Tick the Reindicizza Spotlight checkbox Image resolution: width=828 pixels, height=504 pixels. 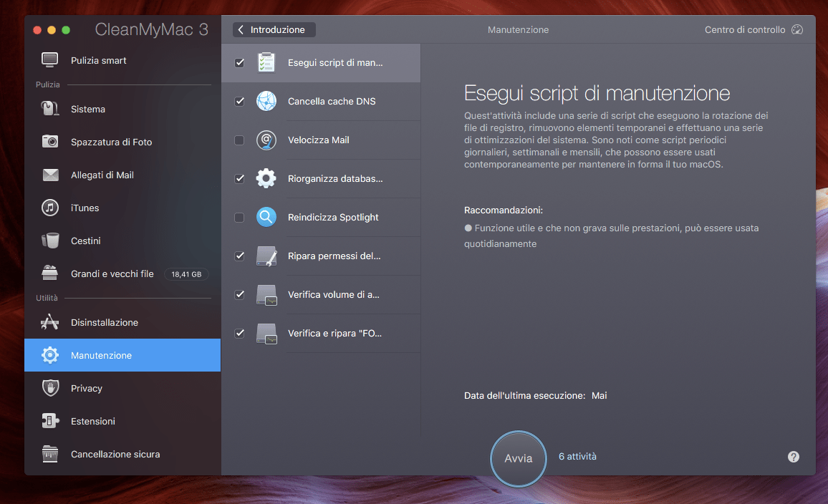click(239, 218)
